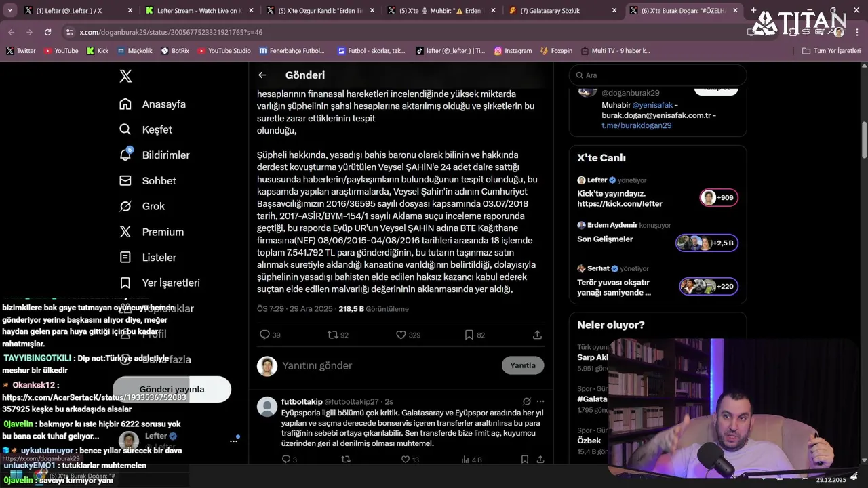
Task: Open @yenisafak profile link
Action: [x=652, y=105]
